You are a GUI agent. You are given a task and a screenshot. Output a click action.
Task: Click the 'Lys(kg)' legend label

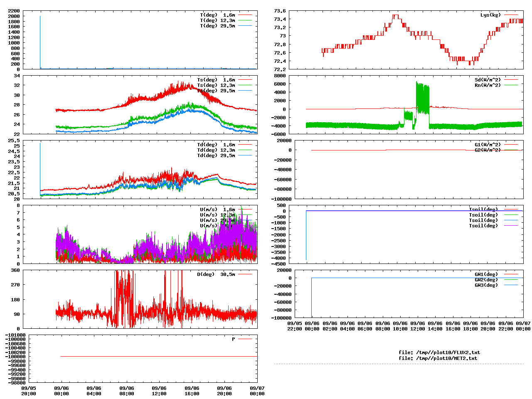click(490, 15)
